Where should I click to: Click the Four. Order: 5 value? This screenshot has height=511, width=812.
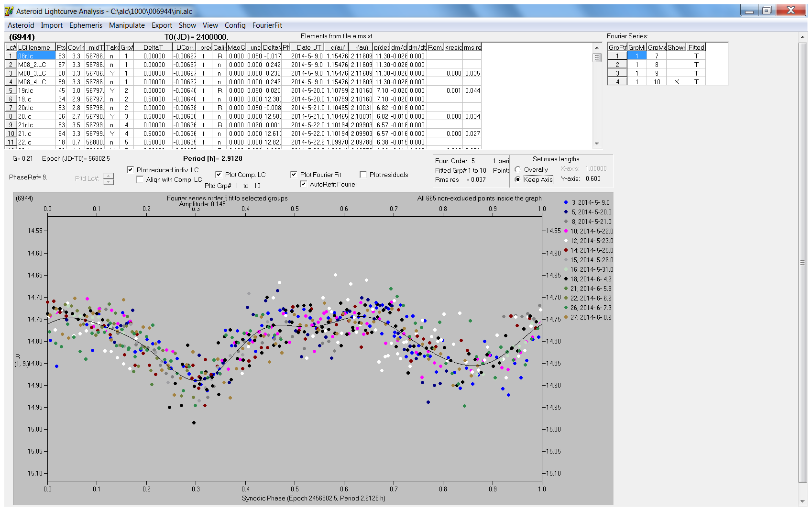(455, 161)
